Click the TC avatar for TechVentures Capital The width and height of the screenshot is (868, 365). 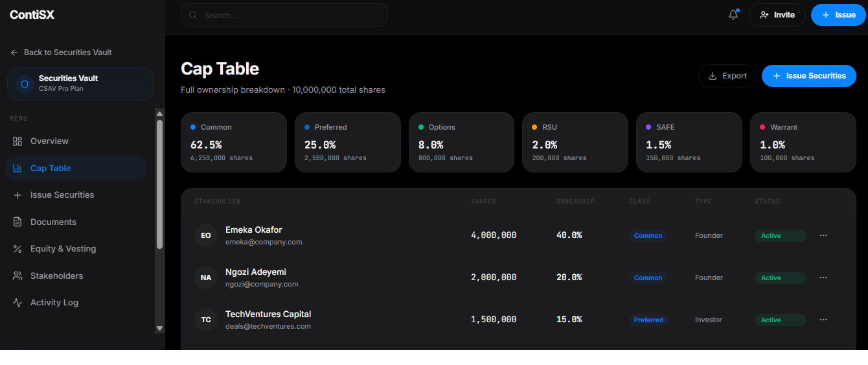pyautogui.click(x=206, y=320)
